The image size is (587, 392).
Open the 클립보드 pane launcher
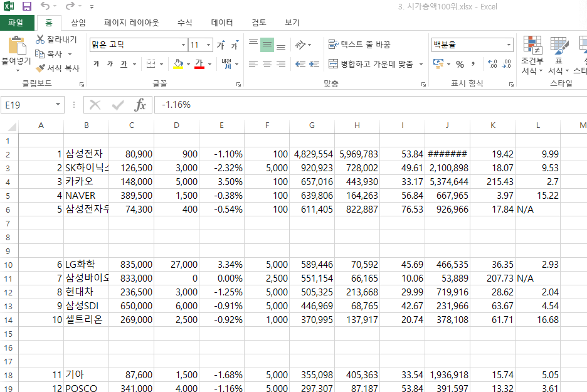[82, 84]
